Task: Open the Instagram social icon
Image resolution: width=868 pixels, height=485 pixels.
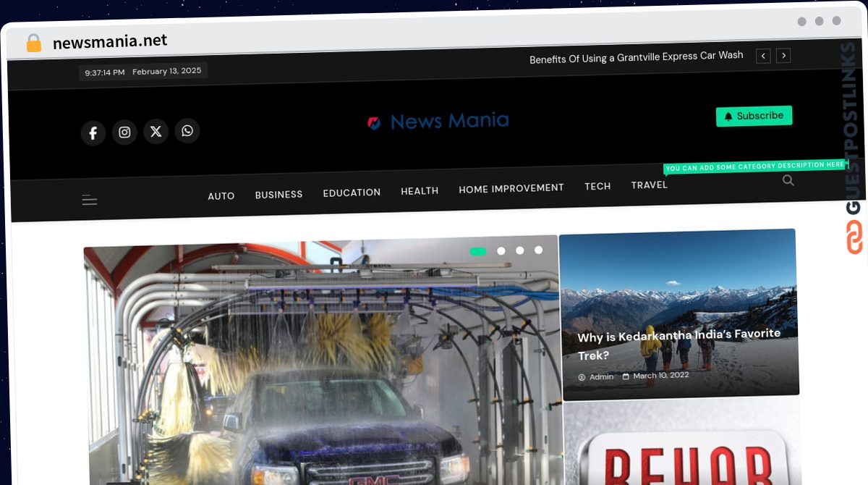Action: click(x=124, y=132)
